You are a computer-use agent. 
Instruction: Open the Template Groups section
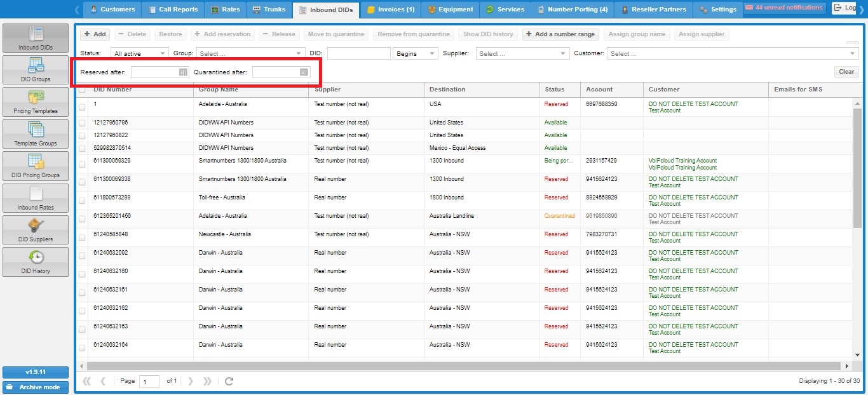pos(36,134)
